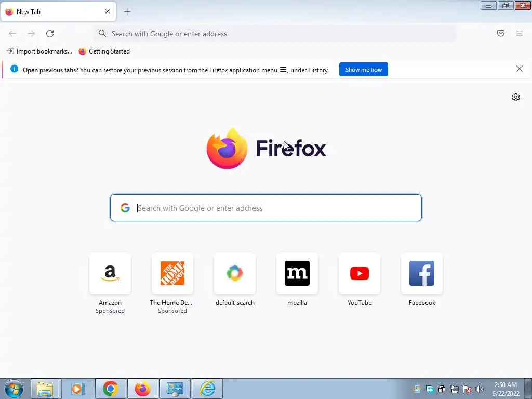Open Google Chrome from the taskbar

pyautogui.click(x=110, y=389)
